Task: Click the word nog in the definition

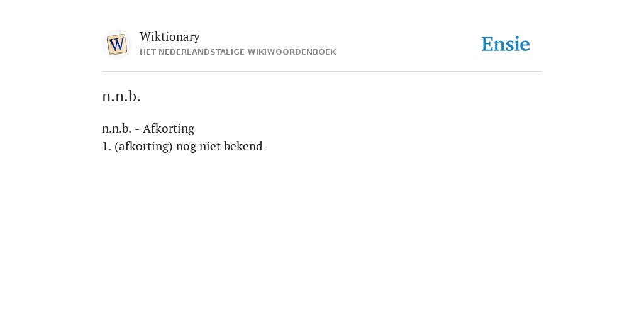Action: tap(186, 147)
